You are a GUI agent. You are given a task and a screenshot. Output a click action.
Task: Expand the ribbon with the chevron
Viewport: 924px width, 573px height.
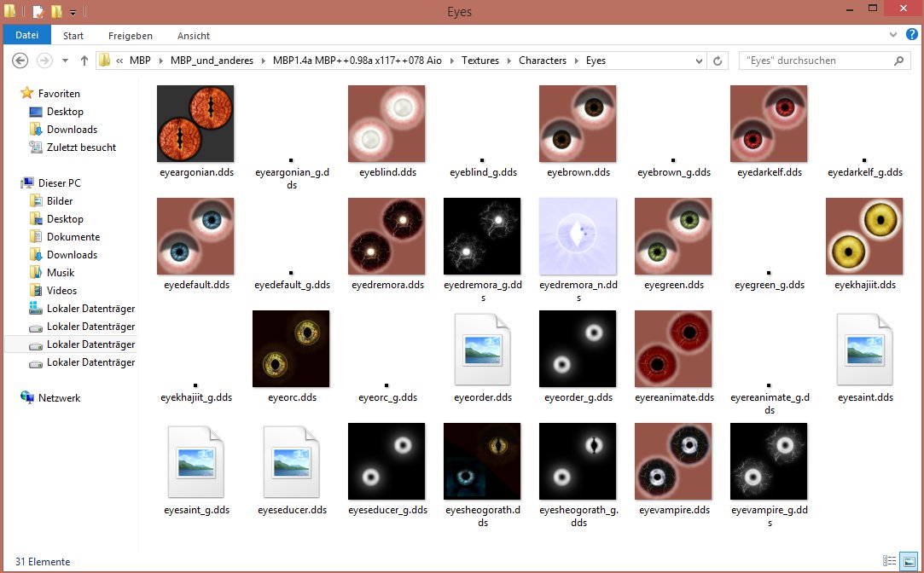click(894, 35)
